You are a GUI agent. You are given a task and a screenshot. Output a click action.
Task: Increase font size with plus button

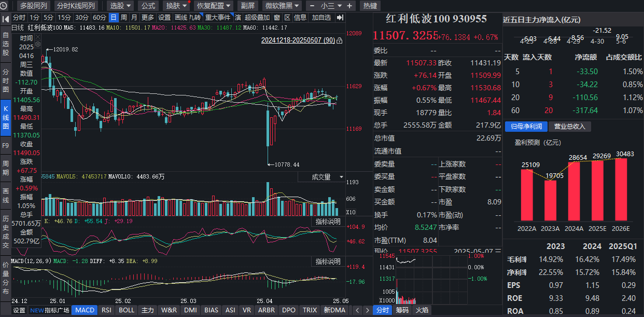coord(350,6)
